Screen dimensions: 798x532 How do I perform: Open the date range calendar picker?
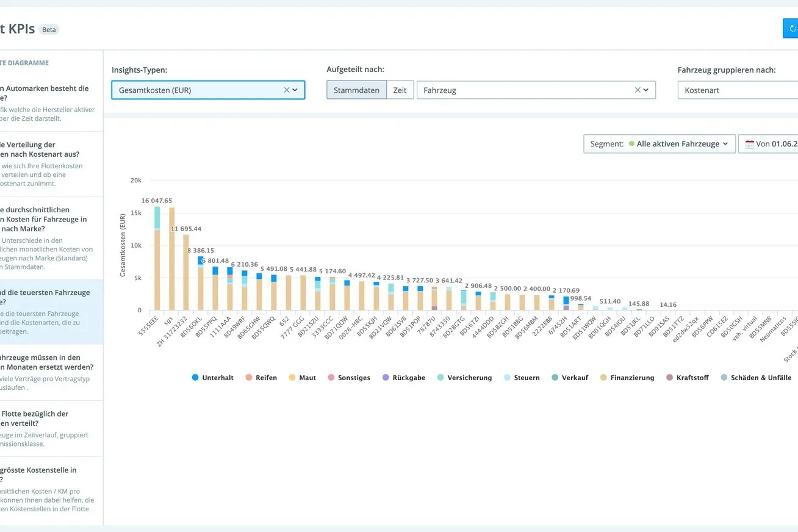click(768, 144)
